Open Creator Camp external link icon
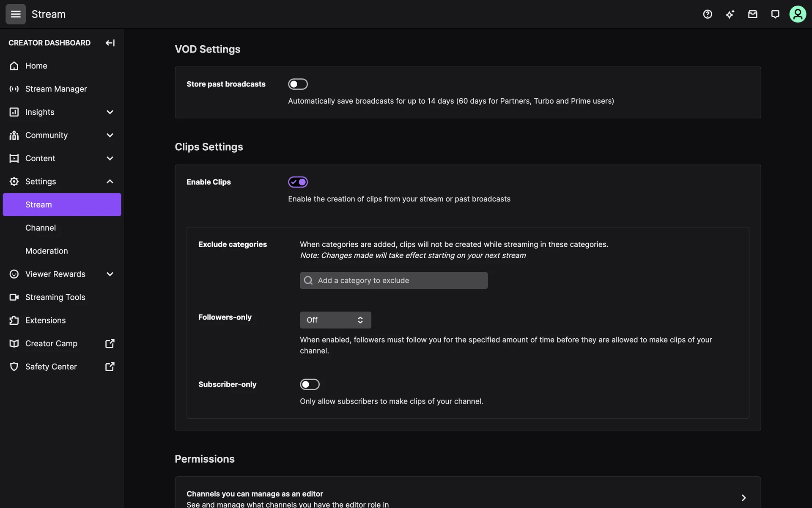Image resolution: width=812 pixels, height=508 pixels. [x=110, y=343]
